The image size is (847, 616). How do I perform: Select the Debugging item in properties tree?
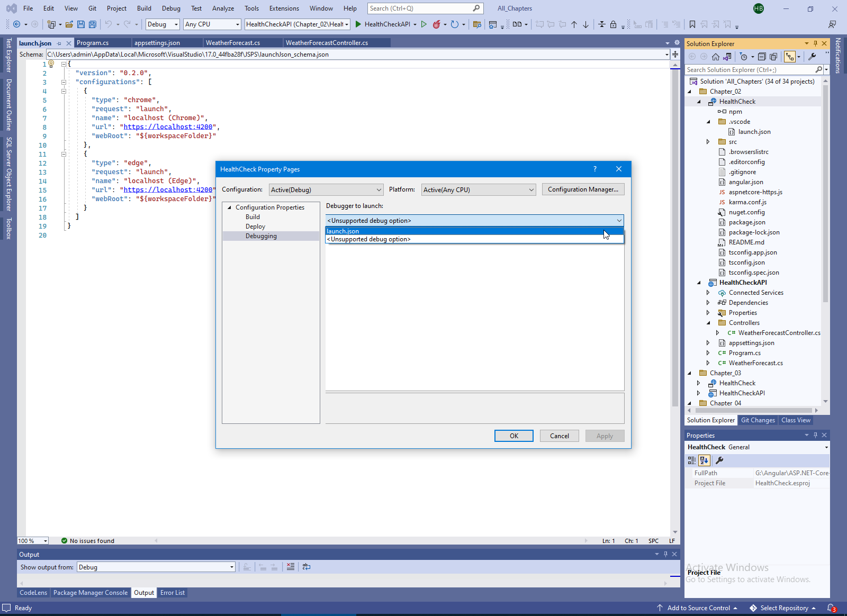(261, 236)
